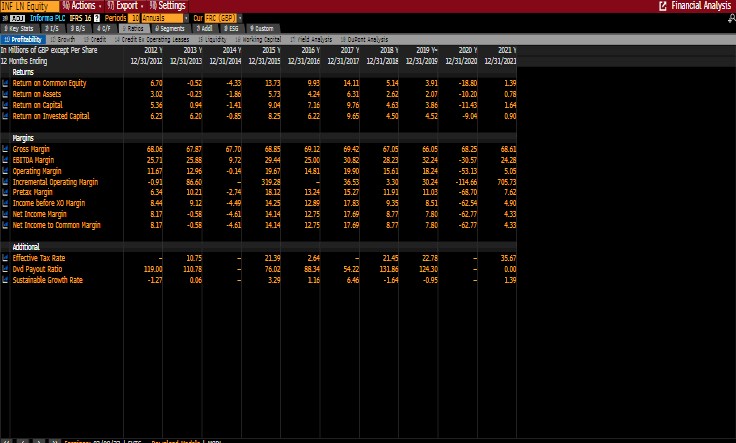Click the Informa PLC company name

pyautogui.click(x=47, y=18)
